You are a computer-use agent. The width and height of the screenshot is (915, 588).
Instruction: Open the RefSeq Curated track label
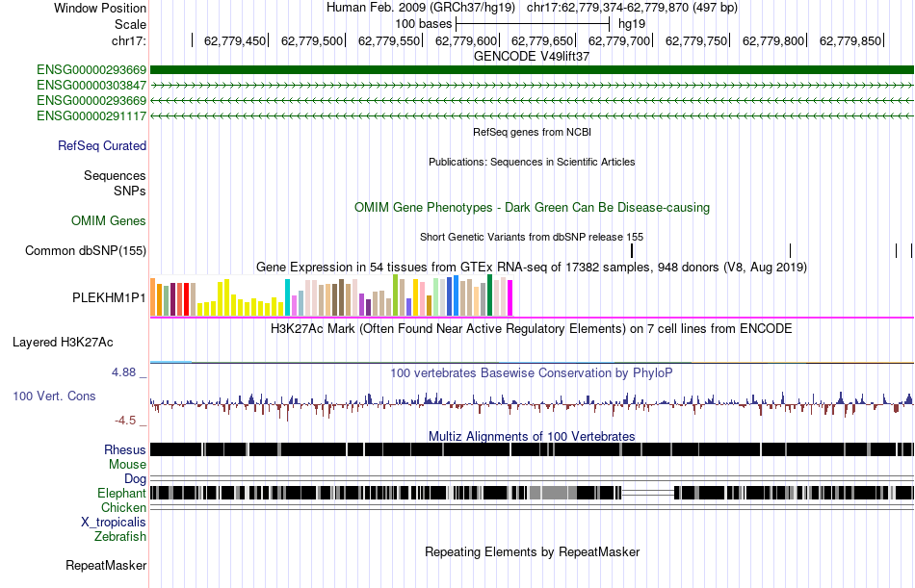(102, 146)
